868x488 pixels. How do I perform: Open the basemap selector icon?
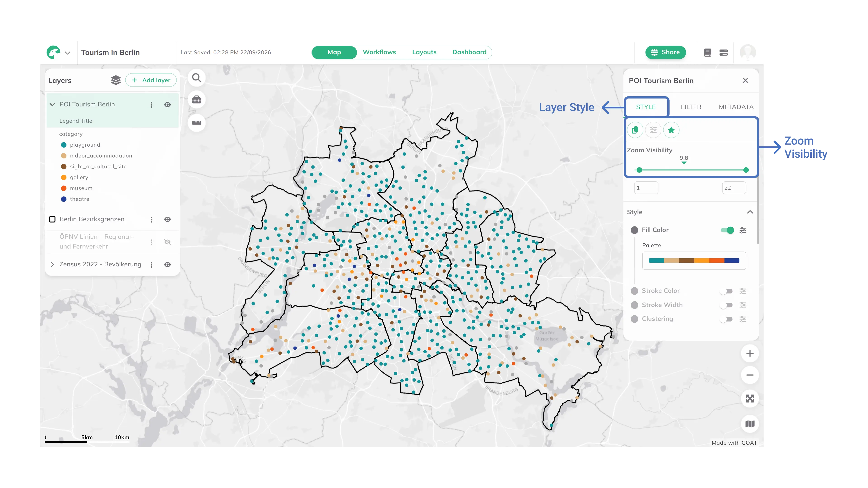(x=750, y=424)
